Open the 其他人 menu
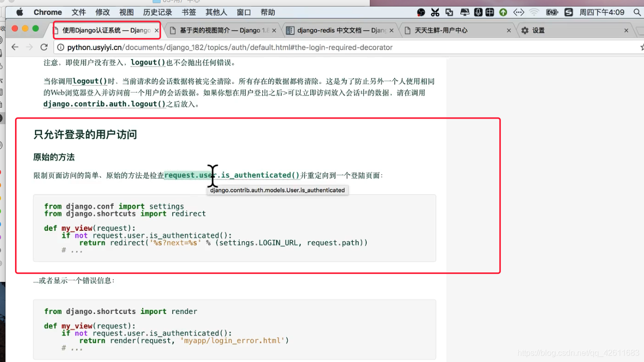The width and height of the screenshot is (644, 362). 216,12
